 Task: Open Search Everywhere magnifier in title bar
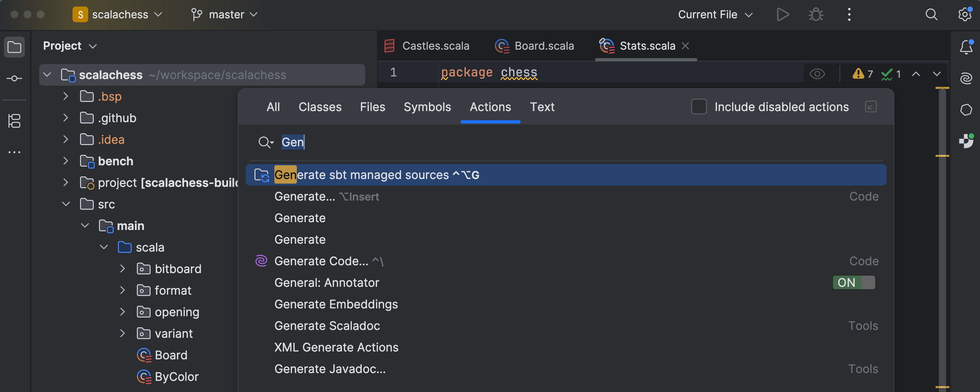931,14
